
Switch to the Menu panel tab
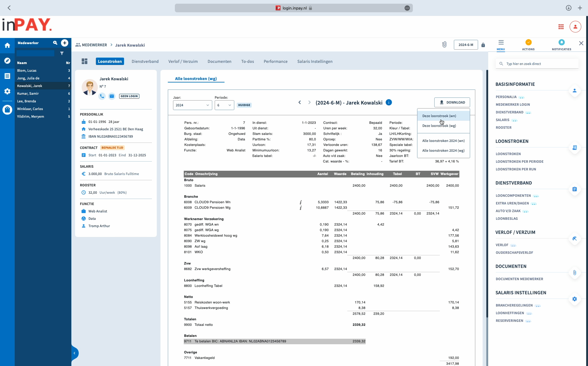501,45
